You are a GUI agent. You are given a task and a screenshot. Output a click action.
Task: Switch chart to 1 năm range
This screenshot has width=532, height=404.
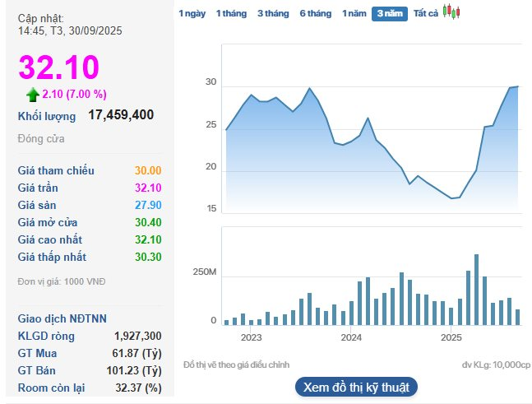[x=354, y=13]
